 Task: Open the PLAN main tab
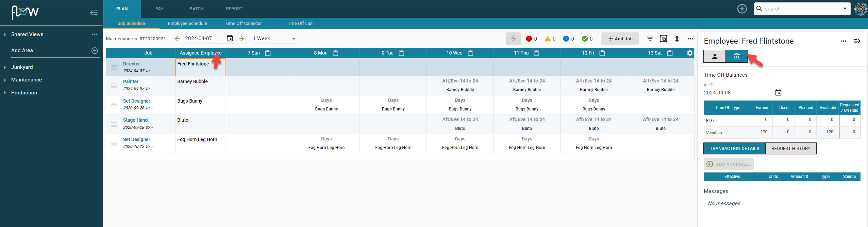(x=122, y=9)
